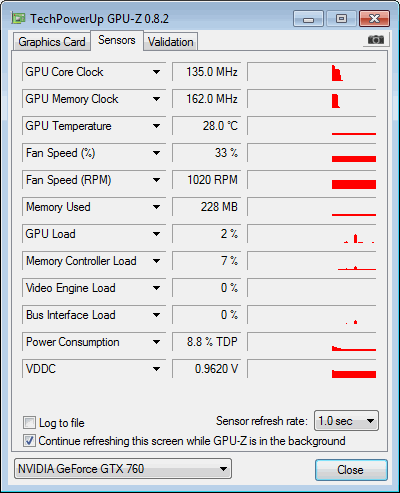400x493 pixels.
Task: Enable the Log to file checkbox
Action: (29, 423)
